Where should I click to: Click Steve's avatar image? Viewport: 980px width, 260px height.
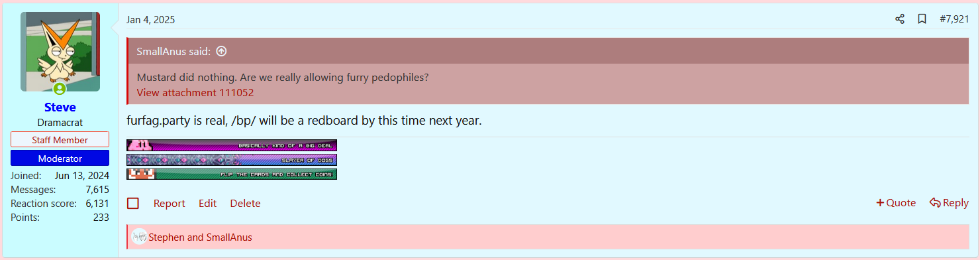60,52
